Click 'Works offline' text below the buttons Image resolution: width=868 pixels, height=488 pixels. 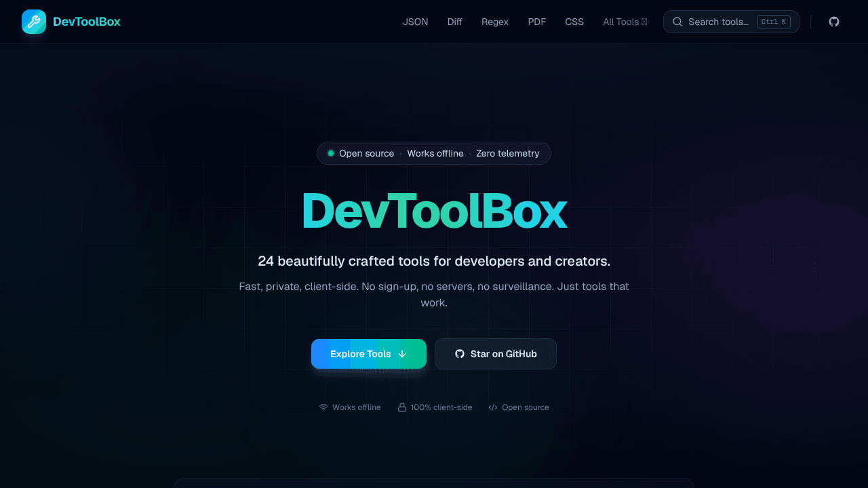tap(357, 407)
